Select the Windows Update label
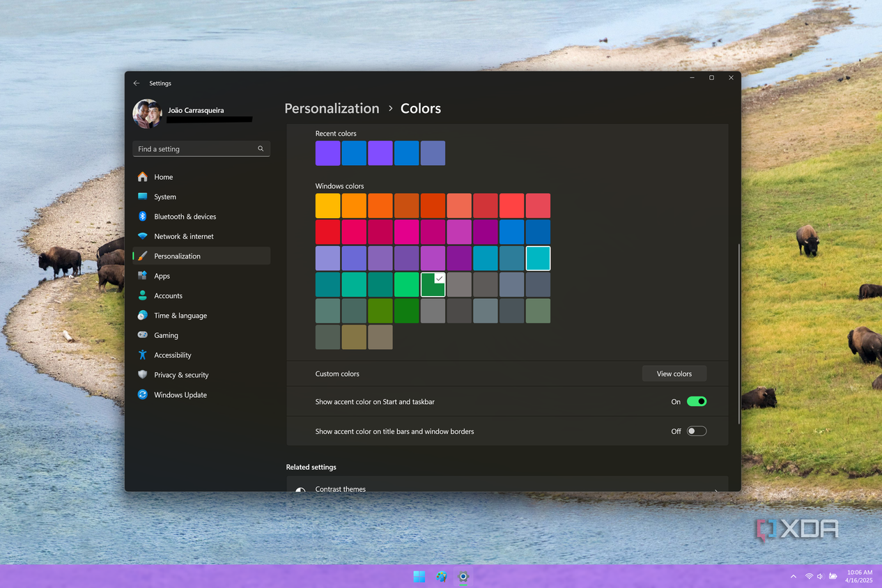 (180, 394)
